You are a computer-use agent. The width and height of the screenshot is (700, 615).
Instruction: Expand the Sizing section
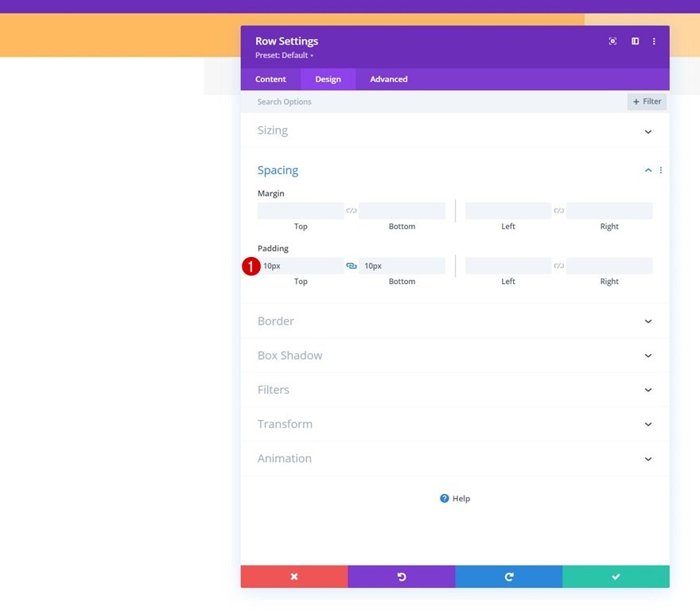455,130
